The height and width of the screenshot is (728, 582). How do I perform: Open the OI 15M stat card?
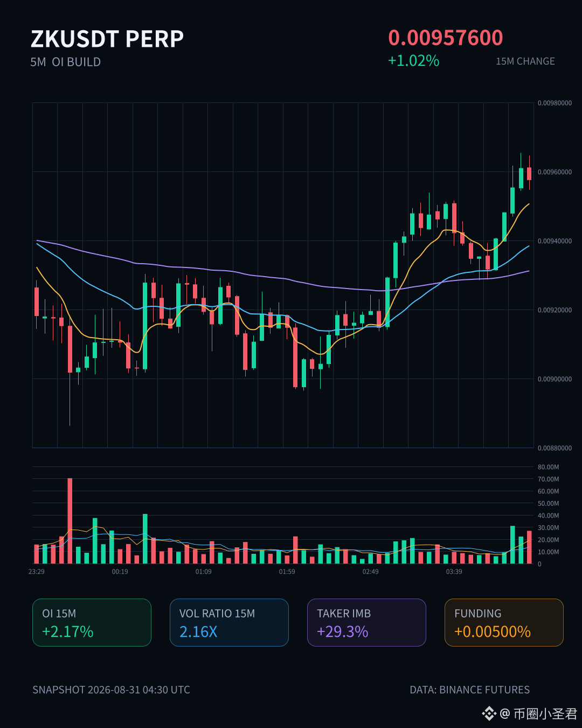point(92,622)
